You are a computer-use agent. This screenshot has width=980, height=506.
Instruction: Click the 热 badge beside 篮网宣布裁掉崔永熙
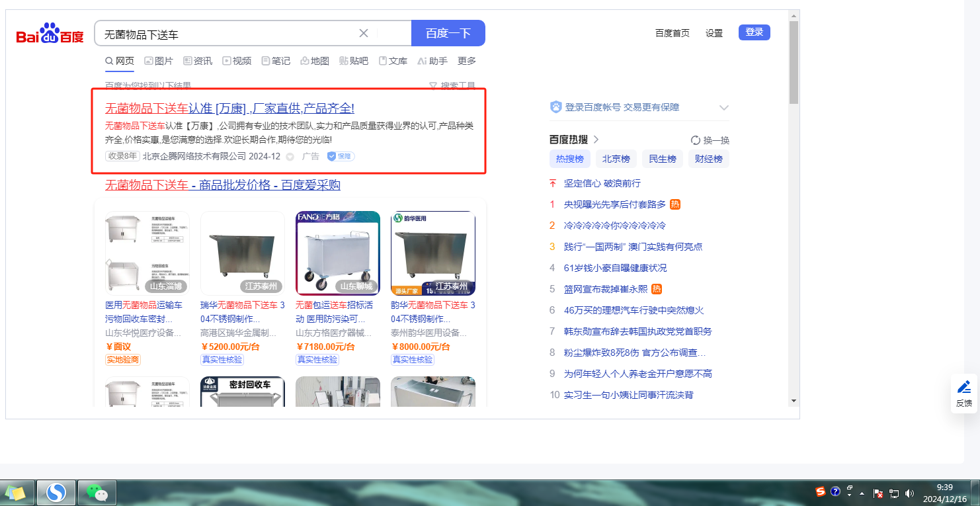tap(657, 289)
